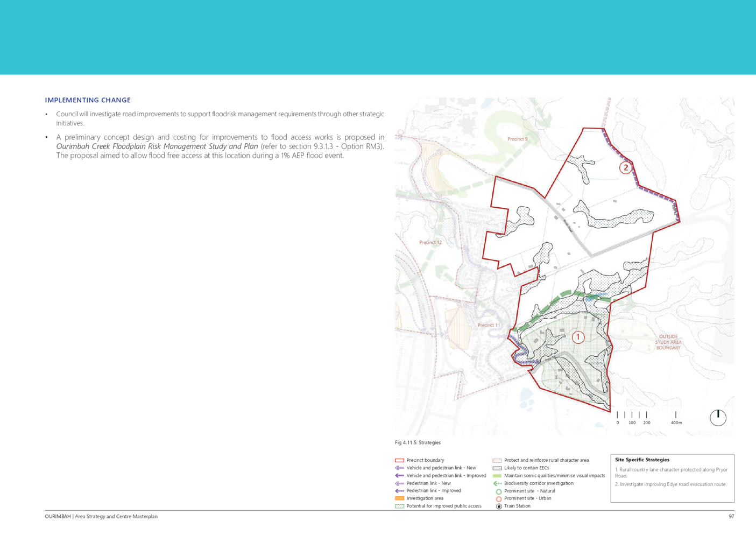Screen dimensions: 756x535
Task: Click the Precinct 12 map label
Action: (x=430, y=243)
